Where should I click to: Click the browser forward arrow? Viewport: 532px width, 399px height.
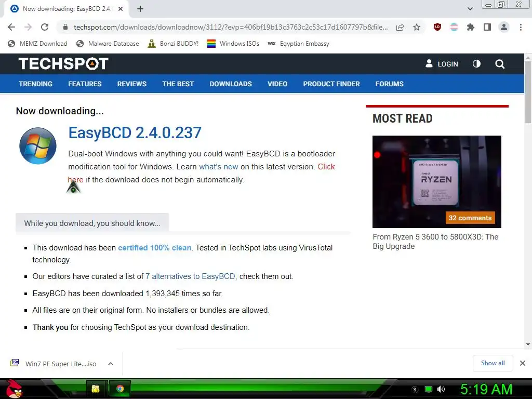(28, 27)
